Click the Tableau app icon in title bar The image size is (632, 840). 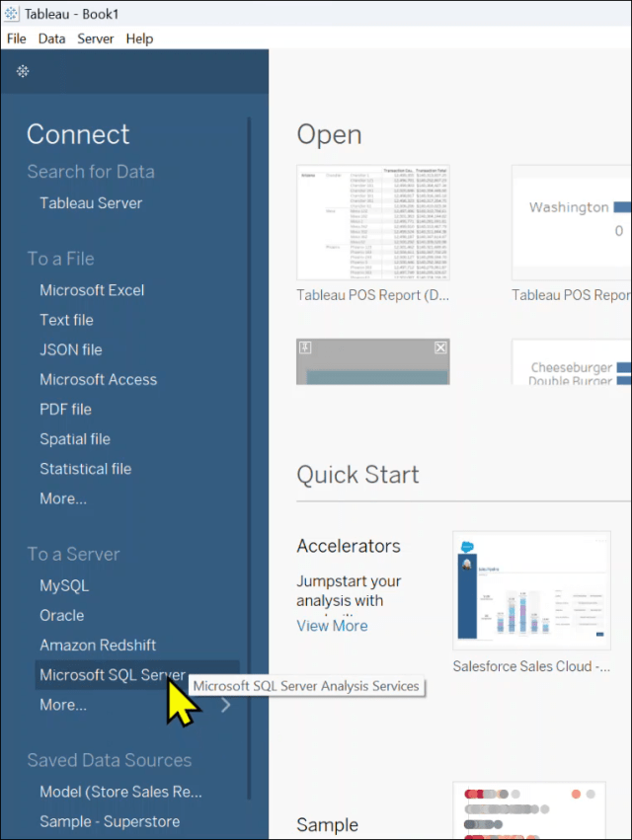11,14
